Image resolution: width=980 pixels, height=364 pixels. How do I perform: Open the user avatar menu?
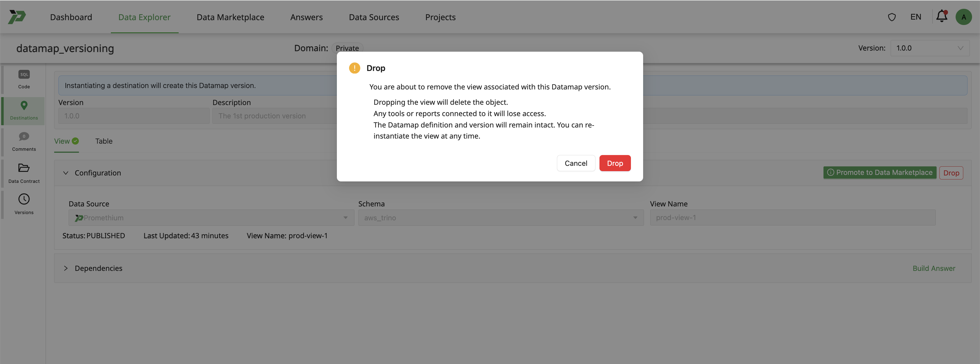coord(964,17)
